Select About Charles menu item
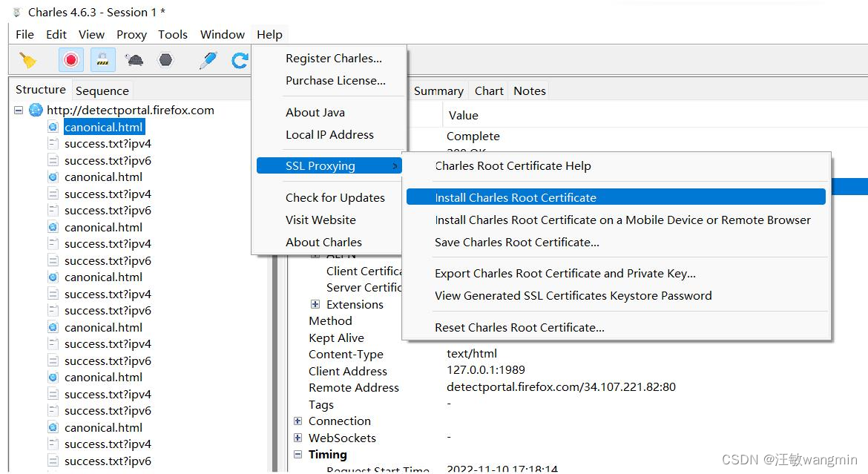Image resolution: width=868 pixels, height=474 pixels. (x=323, y=242)
